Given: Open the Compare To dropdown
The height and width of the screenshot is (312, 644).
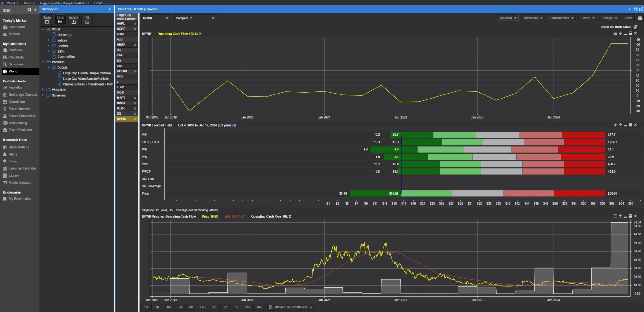Looking at the screenshot, I should [195, 18].
